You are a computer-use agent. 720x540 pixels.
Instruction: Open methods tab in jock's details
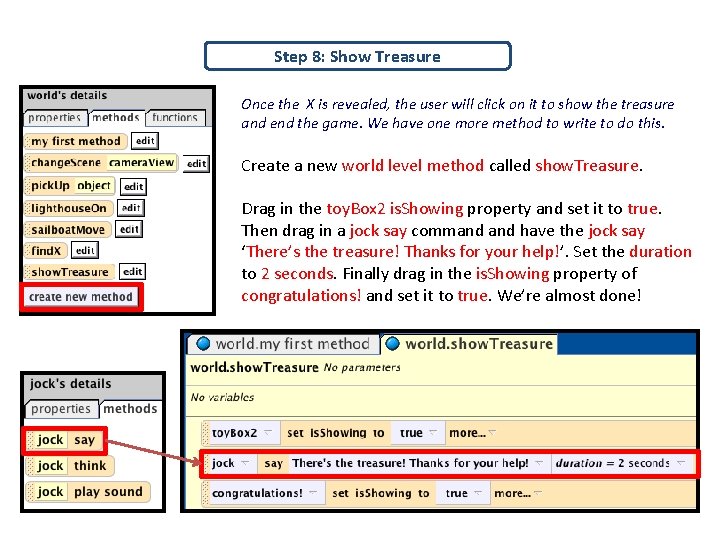coord(130,408)
